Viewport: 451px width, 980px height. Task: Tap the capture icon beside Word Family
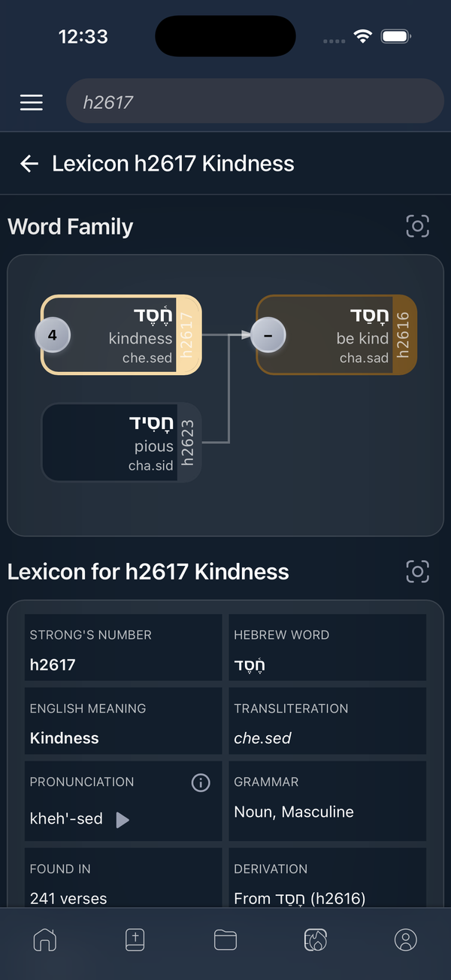pos(417,225)
